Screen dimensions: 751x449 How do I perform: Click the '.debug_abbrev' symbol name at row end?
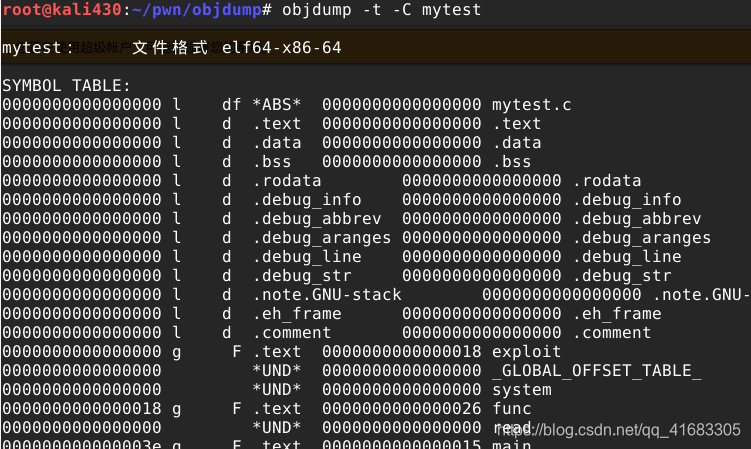(637, 219)
